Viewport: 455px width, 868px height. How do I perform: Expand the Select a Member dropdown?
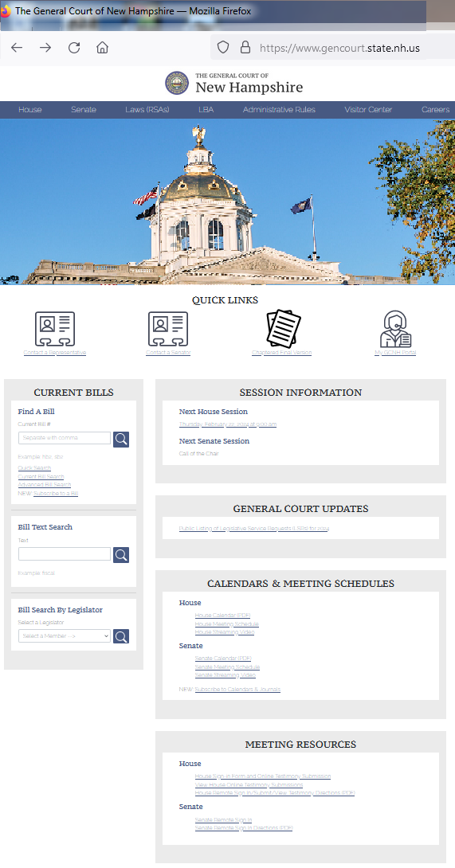tap(65, 636)
